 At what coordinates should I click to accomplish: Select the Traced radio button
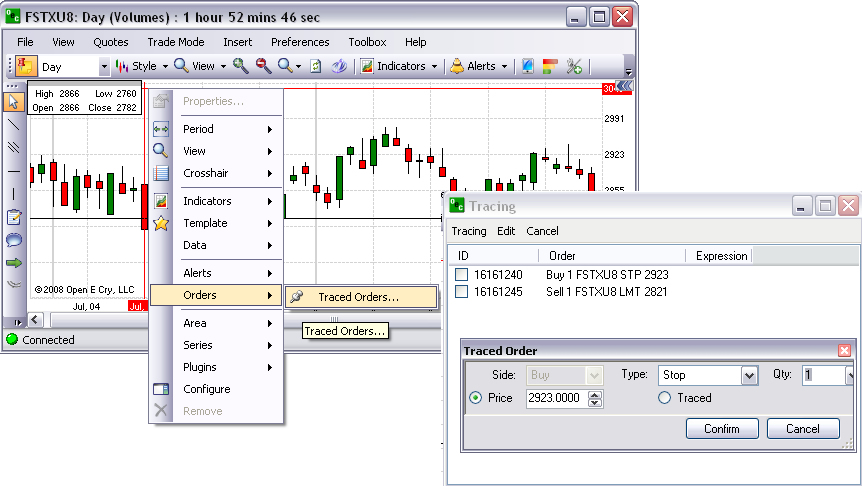pyautogui.click(x=664, y=398)
